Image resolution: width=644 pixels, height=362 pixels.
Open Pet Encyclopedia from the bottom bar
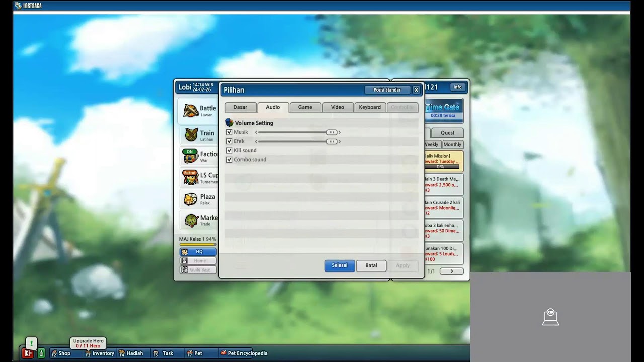pyautogui.click(x=244, y=353)
